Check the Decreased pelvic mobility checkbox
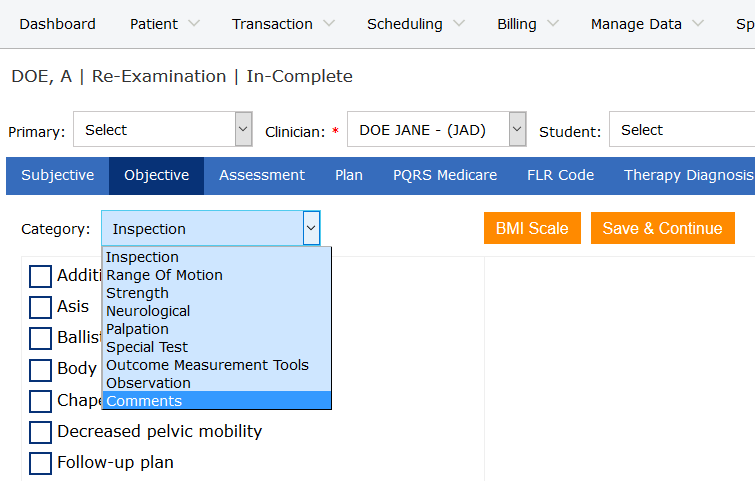Viewport: 755px width, 481px height. pyautogui.click(x=40, y=432)
